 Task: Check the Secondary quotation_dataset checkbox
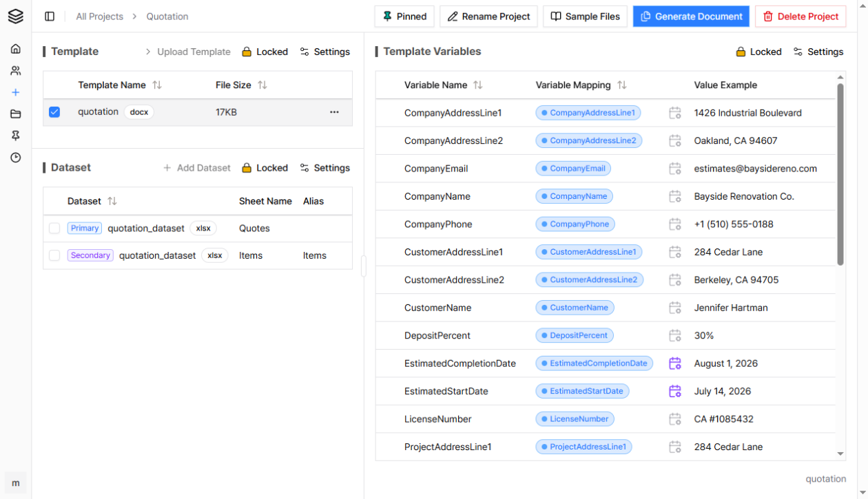click(x=54, y=255)
